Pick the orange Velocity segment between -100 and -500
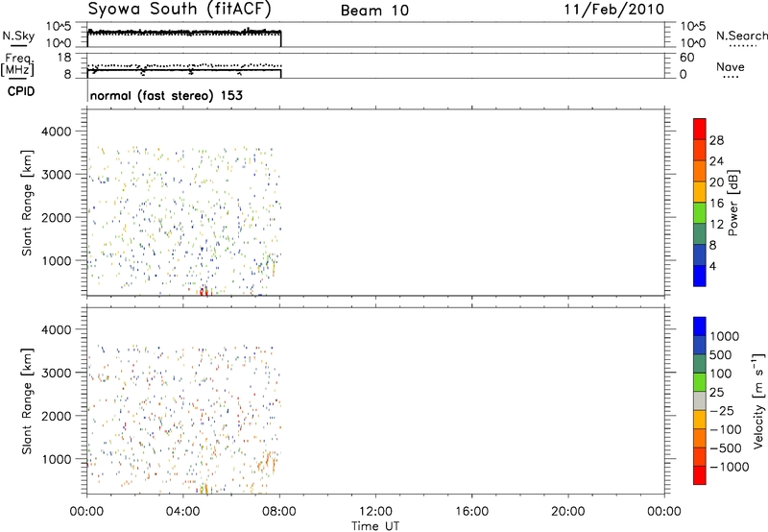The image size is (768, 532). (700, 438)
